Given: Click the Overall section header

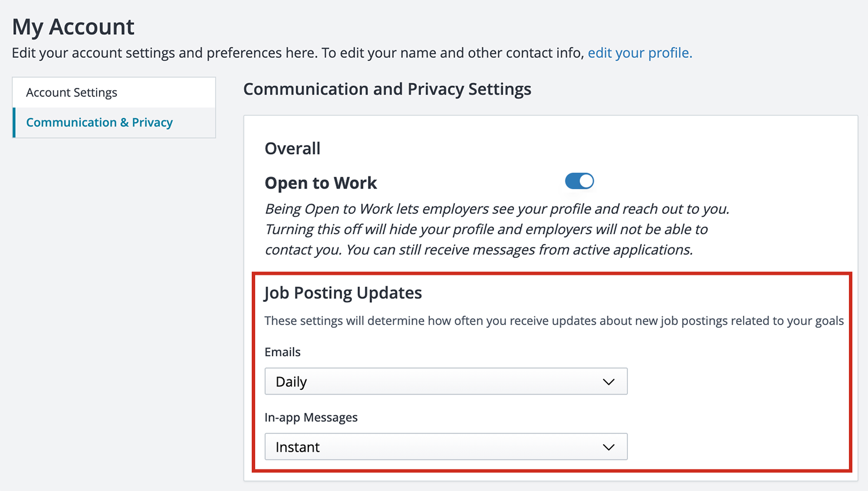Looking at the screenshot, I should [292, 149].
